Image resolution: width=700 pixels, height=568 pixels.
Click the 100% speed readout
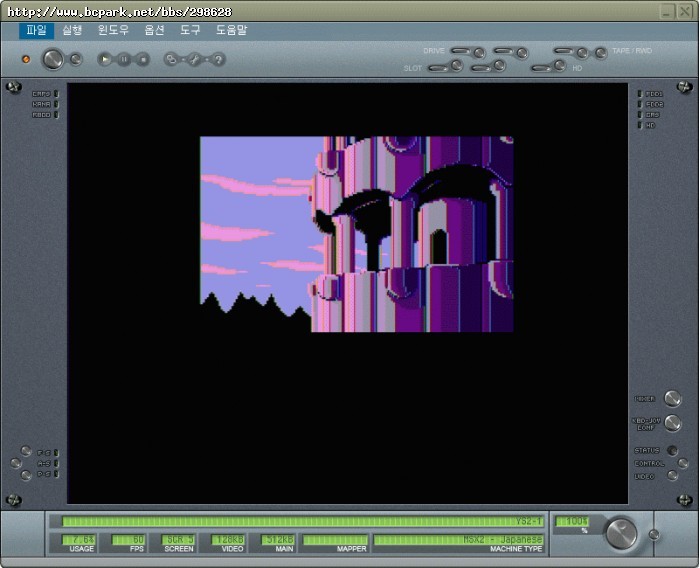point(572,521)
